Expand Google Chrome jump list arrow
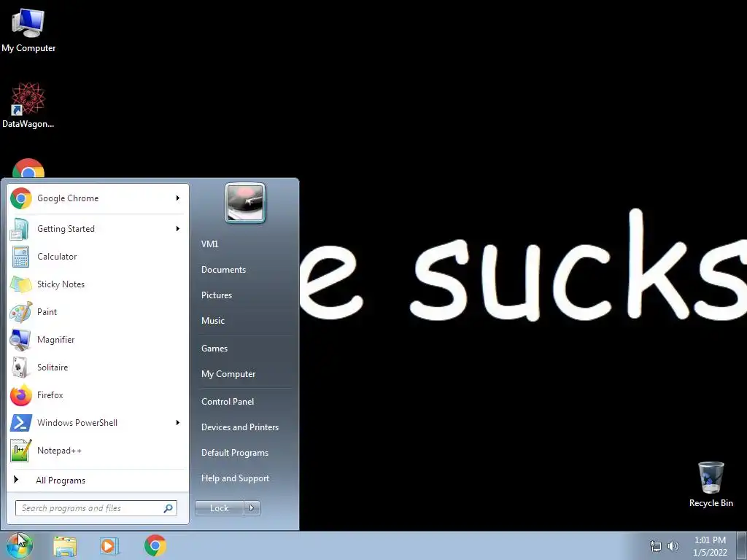747x560 pixels. pyautogui.click(x=178, y=198)
